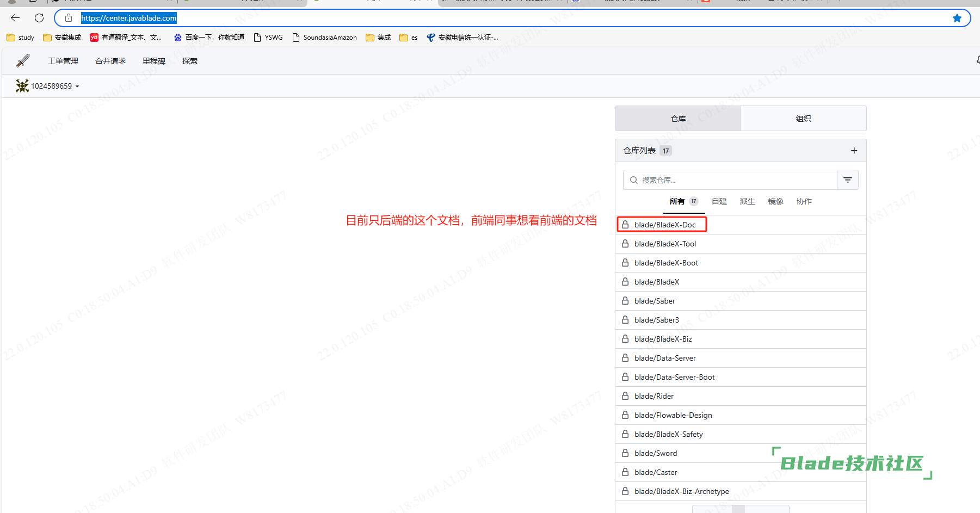Open blade/BladeX-Safety repository
Screen dimensions: 980x513
click(669, 434)
